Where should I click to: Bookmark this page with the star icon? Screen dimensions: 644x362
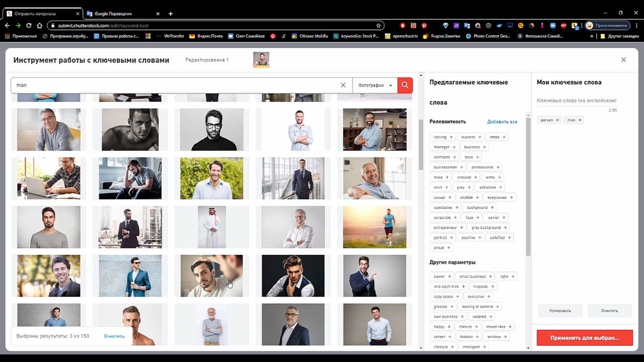(378, 25)
